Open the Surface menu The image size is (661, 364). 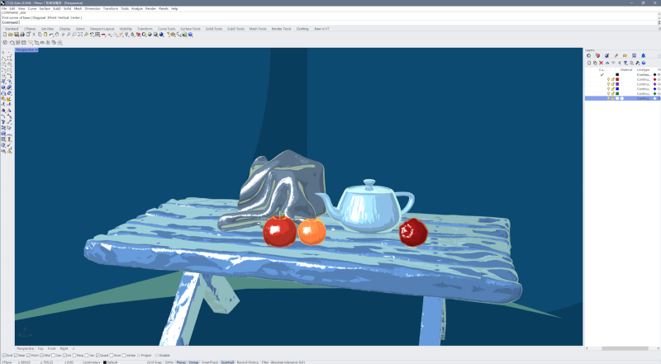point(44,8)
